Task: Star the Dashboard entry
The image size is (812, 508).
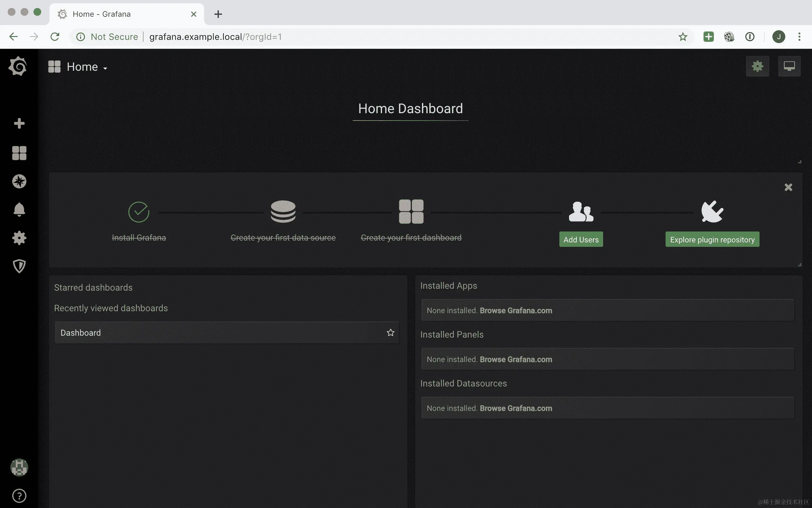Action: 390,333
